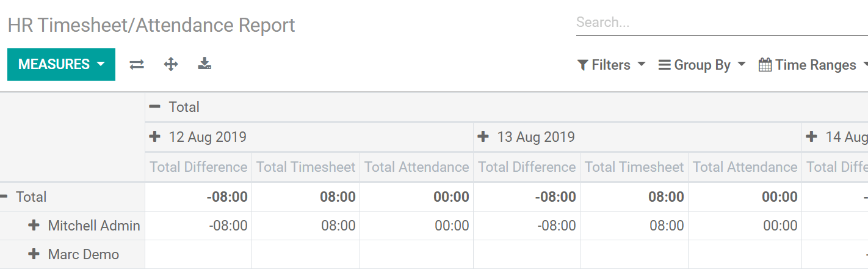Click in the Search field
This screenshot has width=868, height=269.
click(x=720, y=23)
